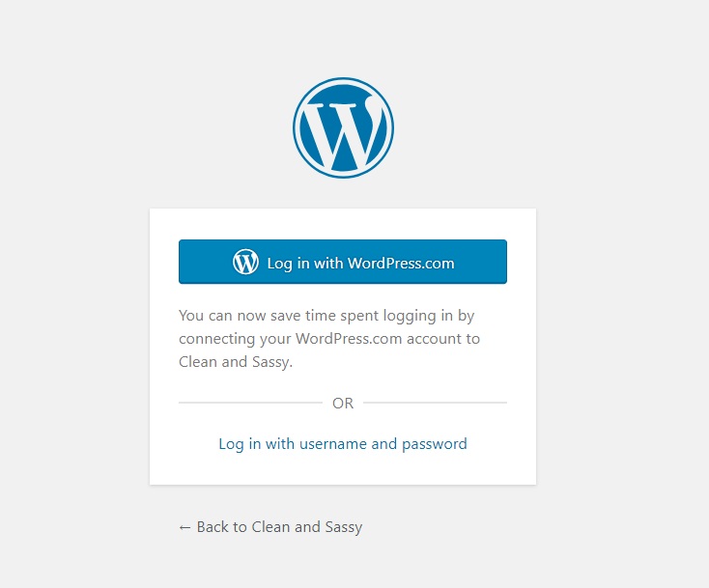Viewport: 709px width, 588px height.
Task: Click the OR divider text
Action: click(343, 404)
